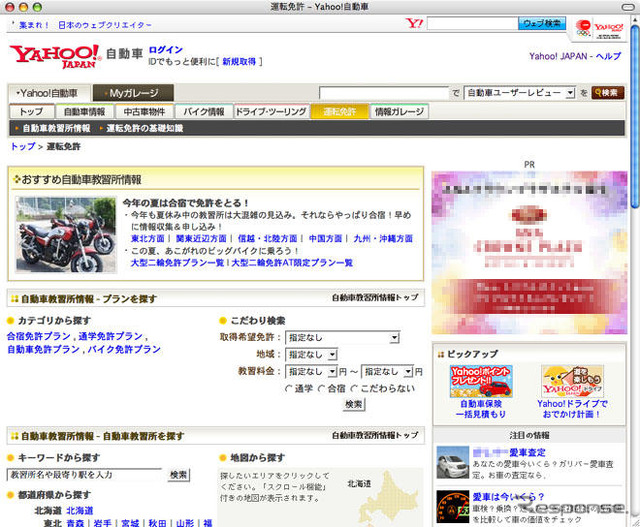Viewport: 640px width, 527px height.
Task: Open the Yahoo!ドライブでおでかけ計画 link
Action: tap(572, 409)
